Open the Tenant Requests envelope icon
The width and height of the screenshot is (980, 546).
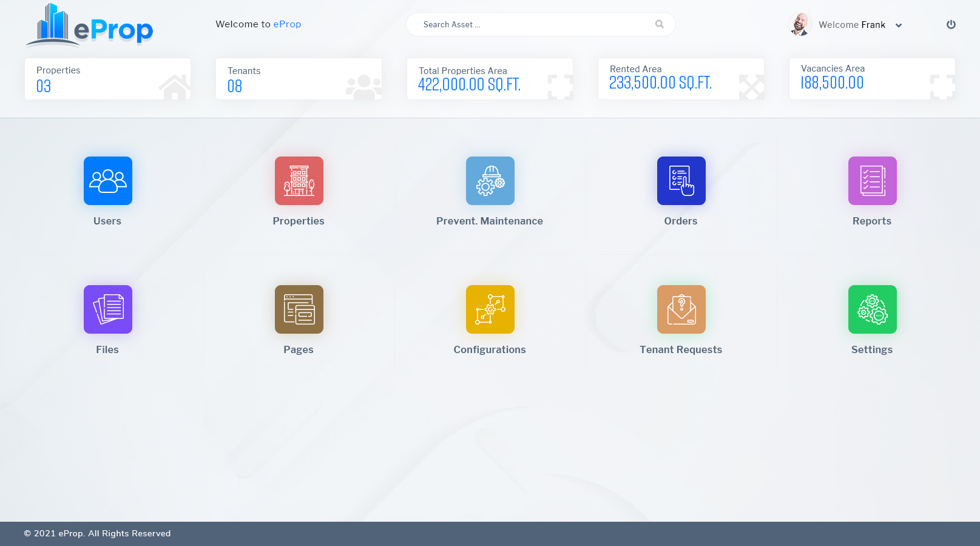click(681, 309)
